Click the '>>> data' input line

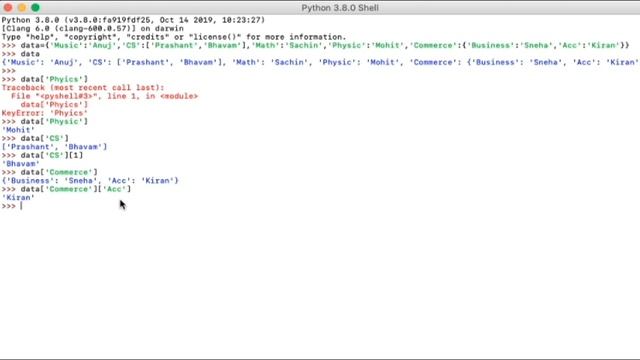pyautogui.click(x=20, y=54)
